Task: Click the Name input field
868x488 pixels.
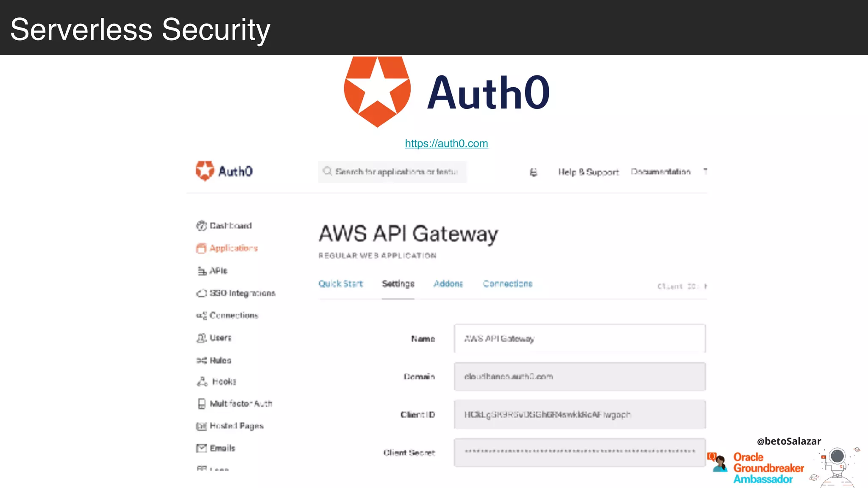Action: pyautogui.click(x=580, y=338)
